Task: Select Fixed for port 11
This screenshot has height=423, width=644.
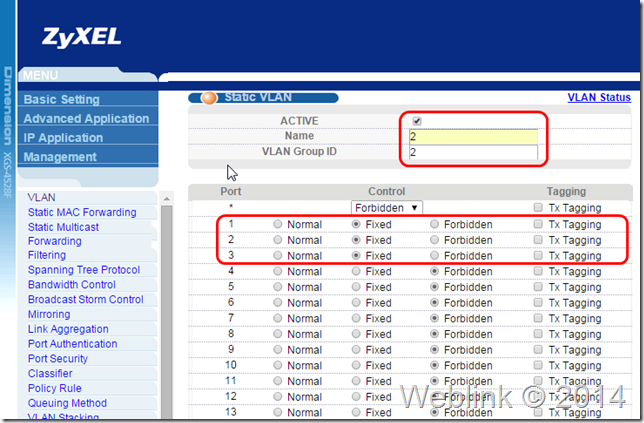Action: tap(356, 381)
